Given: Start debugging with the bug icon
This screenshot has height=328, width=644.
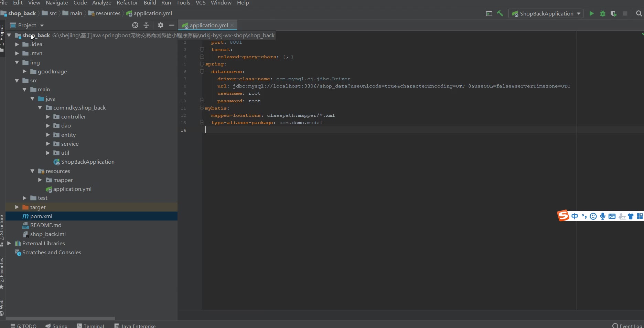Looking at the screenshot, I should click(602, 13).
